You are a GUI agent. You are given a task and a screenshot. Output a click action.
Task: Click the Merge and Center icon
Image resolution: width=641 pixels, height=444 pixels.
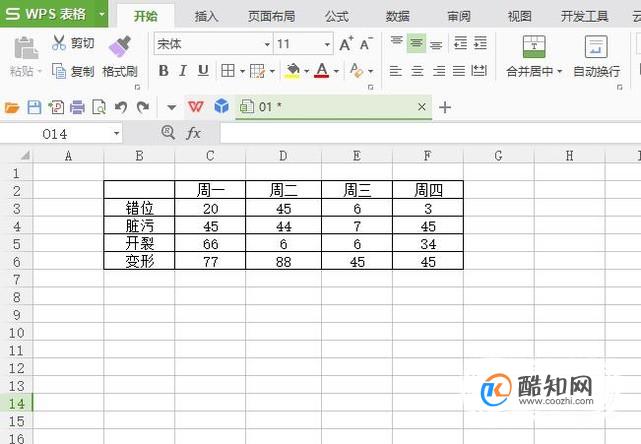[534, 46]
